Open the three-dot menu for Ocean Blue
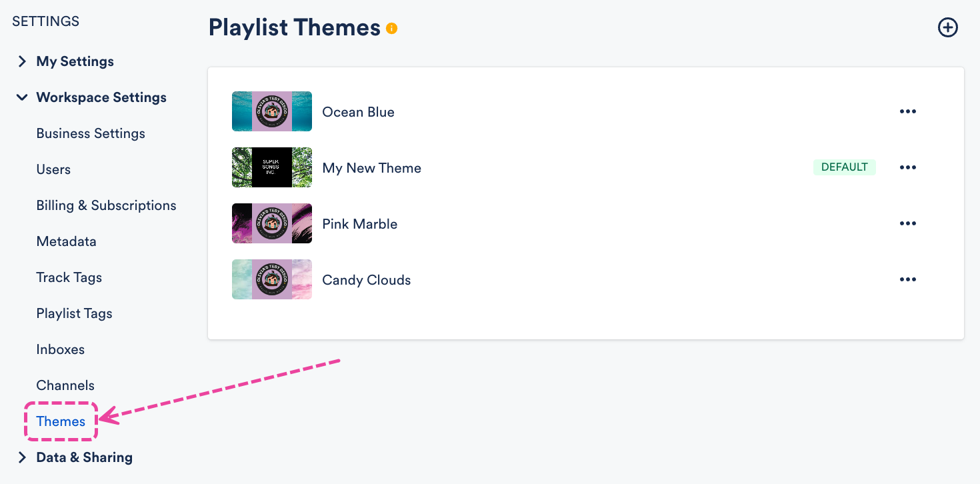The image size is (980, 484). pos(907,111)
